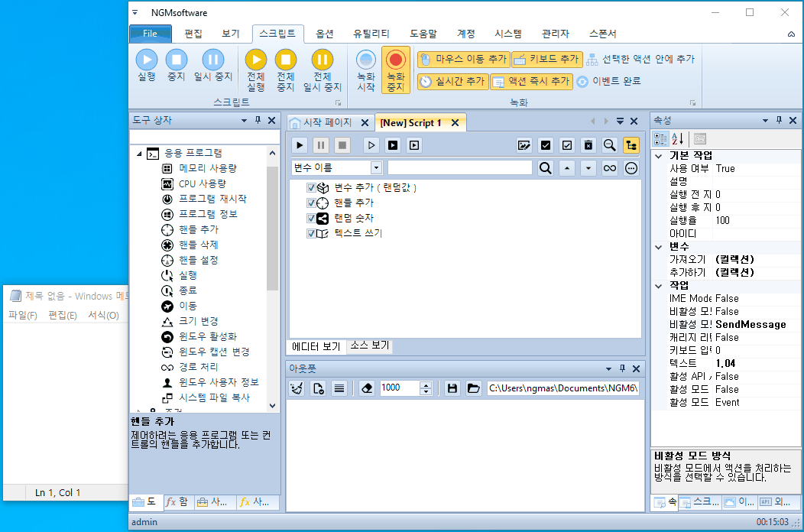Click alphabetical sort properties icon

coord(677,138)
